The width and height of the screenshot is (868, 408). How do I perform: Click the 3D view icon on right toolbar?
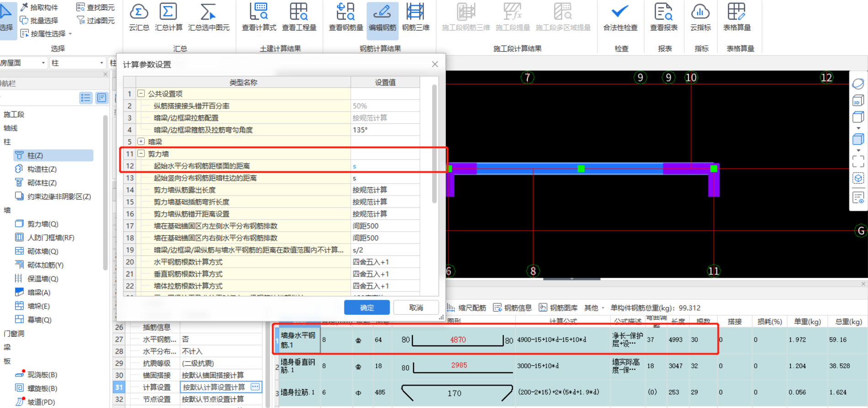click(858, 101)
